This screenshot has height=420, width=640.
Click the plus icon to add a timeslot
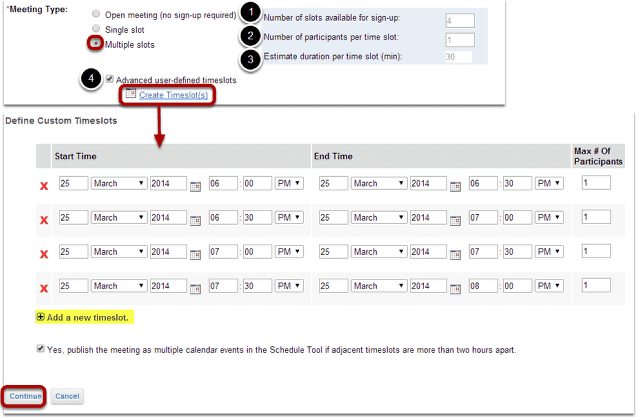click(40, 317)
